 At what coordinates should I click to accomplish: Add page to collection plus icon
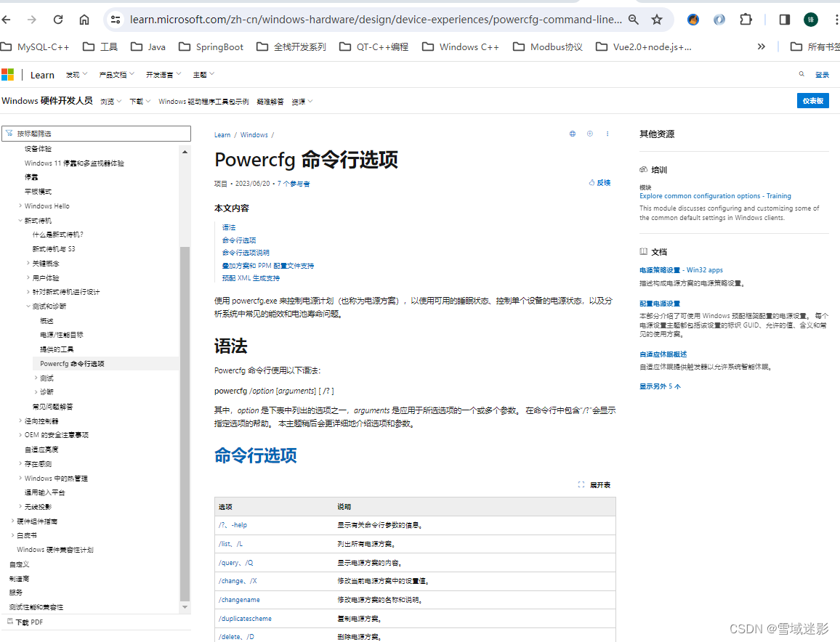tap(590, 134)
